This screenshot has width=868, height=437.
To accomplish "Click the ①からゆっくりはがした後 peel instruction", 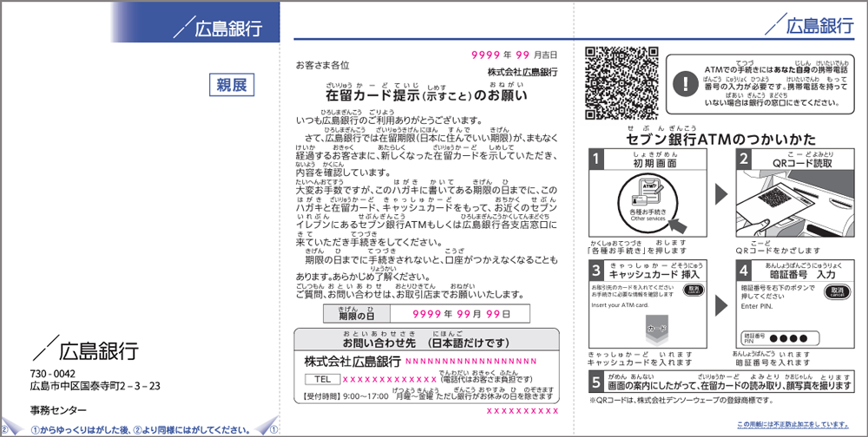I will (x=140, y=430).
